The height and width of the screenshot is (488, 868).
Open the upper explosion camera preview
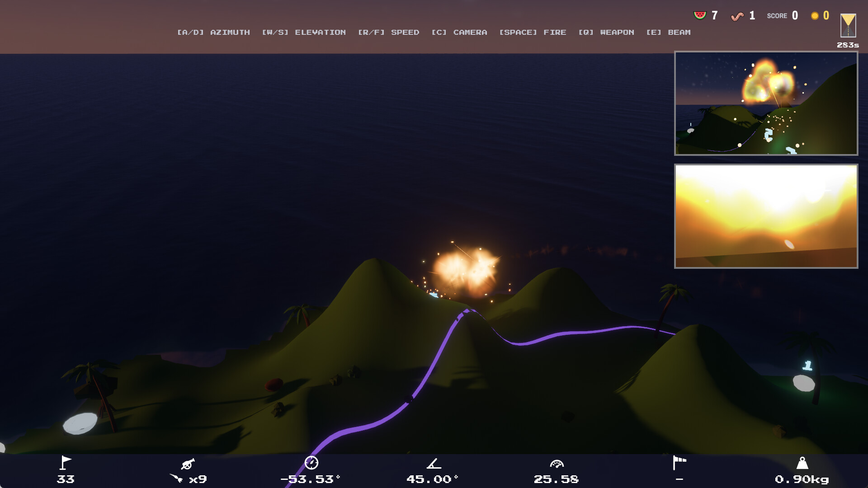(766, 103)
